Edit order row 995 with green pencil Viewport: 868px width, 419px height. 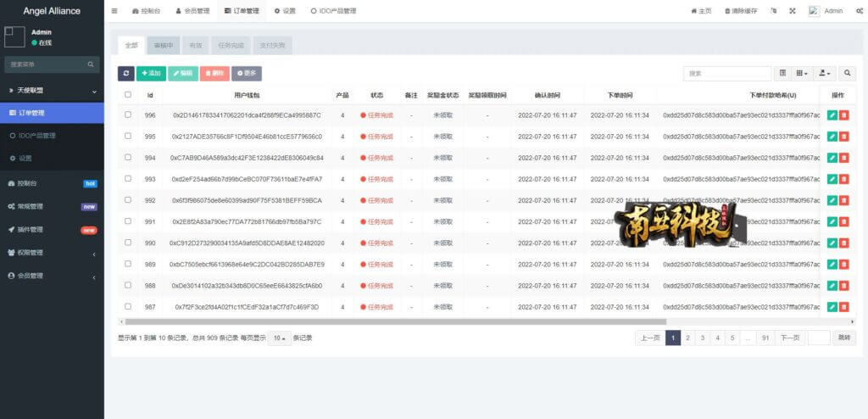tap(832, 137)
